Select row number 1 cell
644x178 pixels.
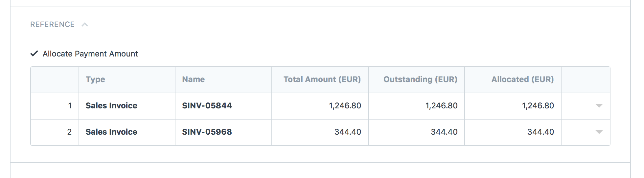(55, 106)
